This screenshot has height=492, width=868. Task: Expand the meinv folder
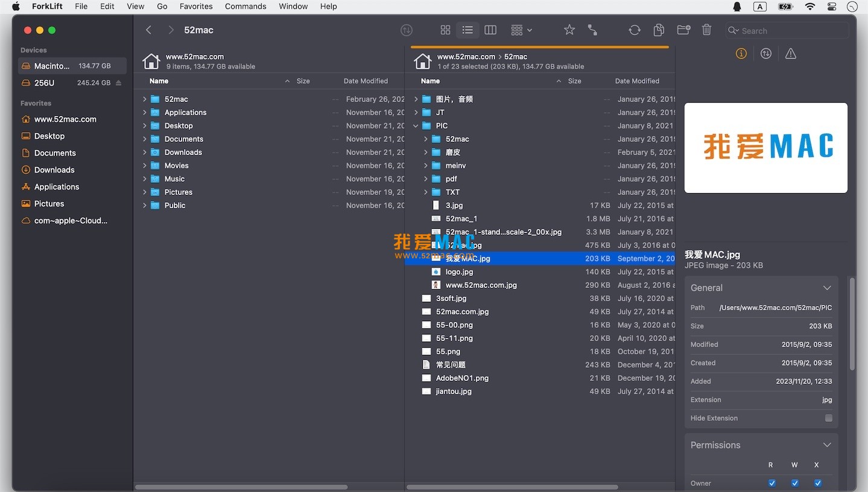point(425,165)
